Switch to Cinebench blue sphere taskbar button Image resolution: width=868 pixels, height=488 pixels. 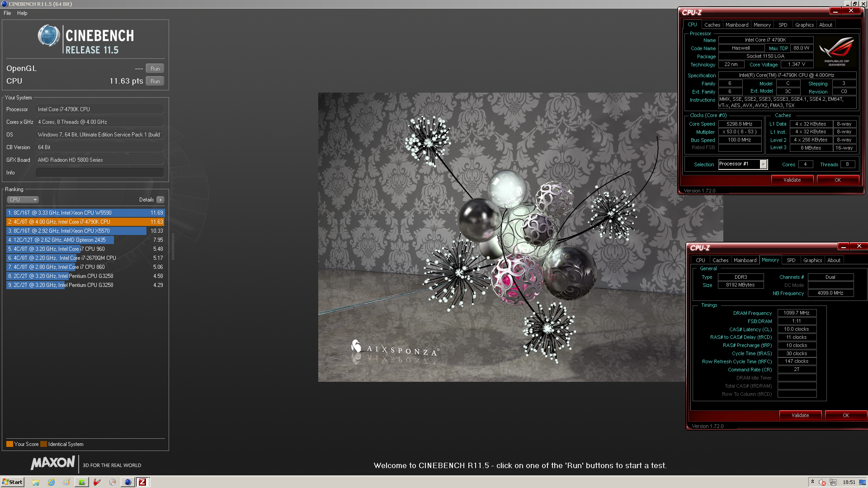(128, 482)
